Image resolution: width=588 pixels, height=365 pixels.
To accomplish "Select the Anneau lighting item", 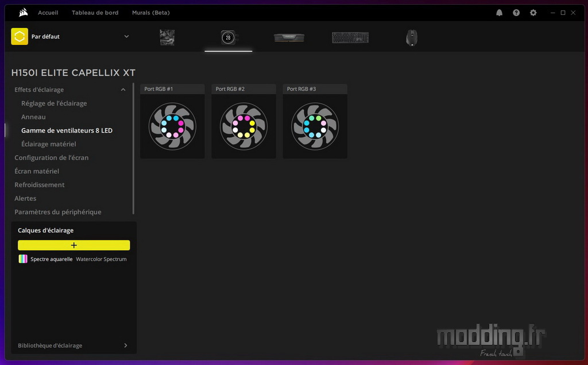I will tap(33, 117).
